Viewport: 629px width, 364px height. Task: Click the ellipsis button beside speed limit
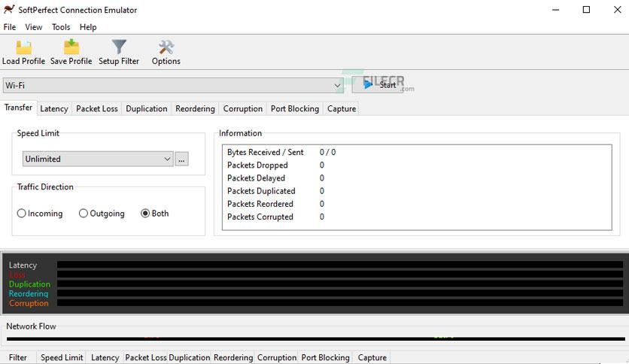tap(181, 159)
